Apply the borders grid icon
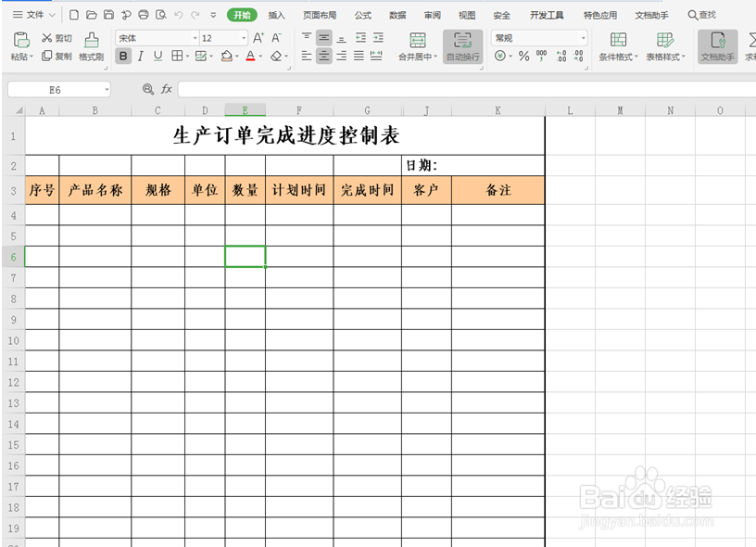The width and height of the screenshot is (756, 547). [x=177, y=56]
